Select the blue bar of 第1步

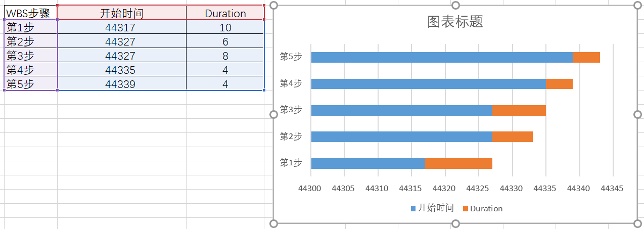click(x=369, y=163)
